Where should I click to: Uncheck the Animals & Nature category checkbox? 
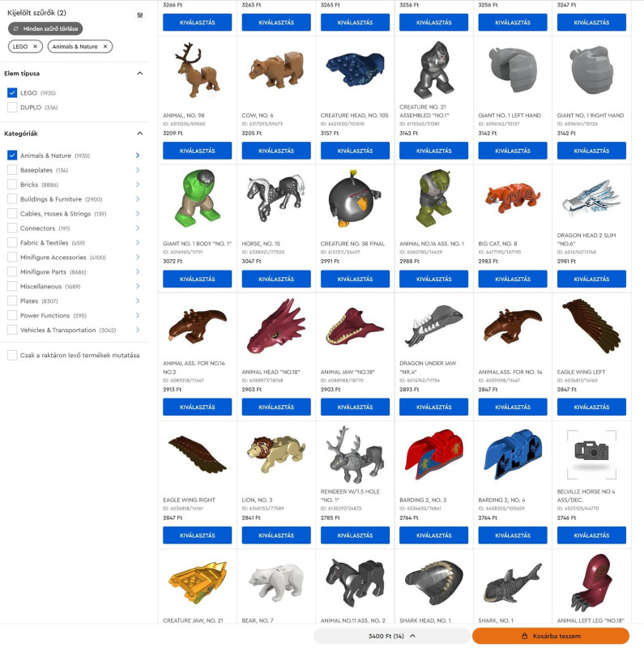pos(12,156)
